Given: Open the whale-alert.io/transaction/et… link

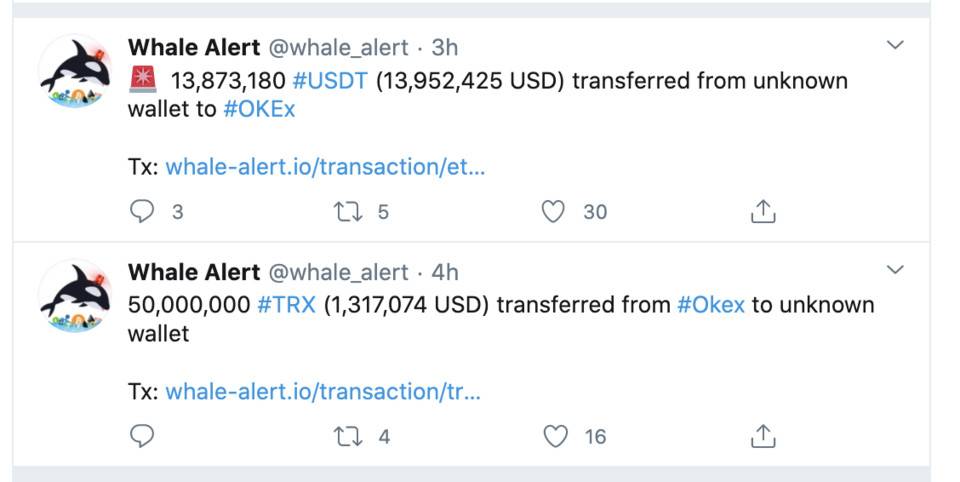Looking at the screenshot, I should point(325,166).
